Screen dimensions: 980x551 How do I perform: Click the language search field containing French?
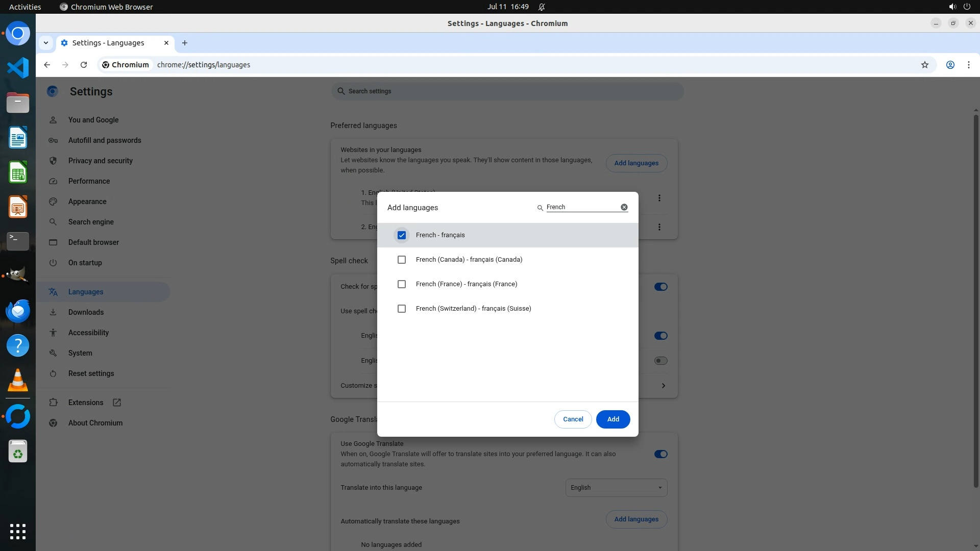[x=581, y=207]
